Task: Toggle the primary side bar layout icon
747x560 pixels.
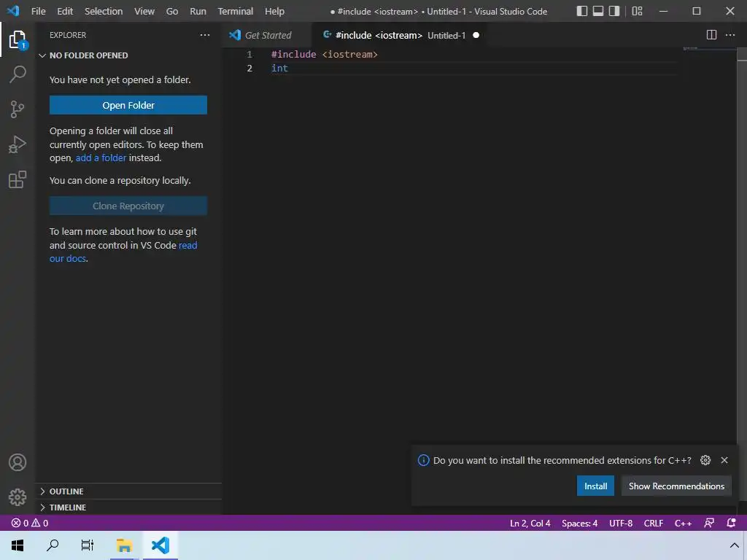Action: [581, 11]
